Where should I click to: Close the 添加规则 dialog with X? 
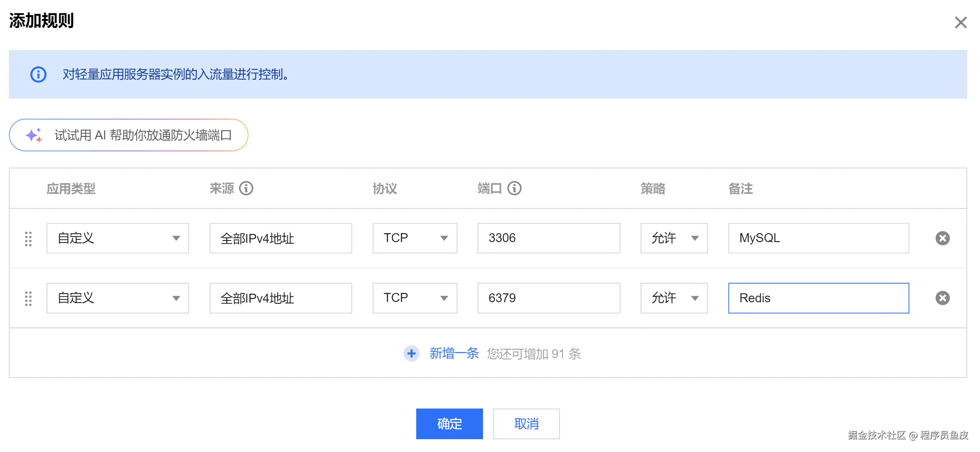961,23
